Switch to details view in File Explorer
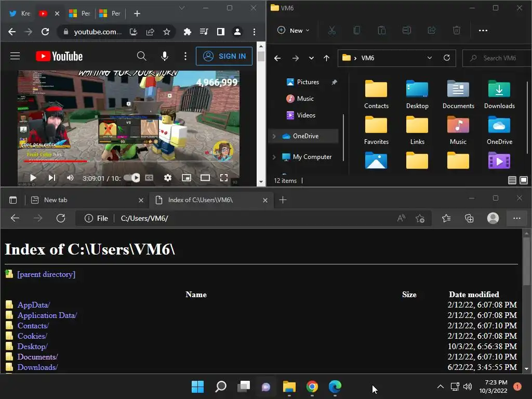Screen dimensions: 532x399 click(x=512, y=180)
